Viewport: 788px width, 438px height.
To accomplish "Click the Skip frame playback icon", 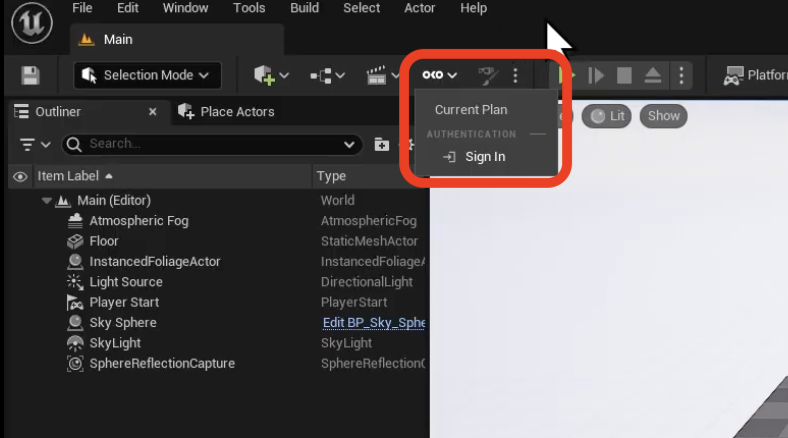I will pyautogui.click(x=596, y=75).
